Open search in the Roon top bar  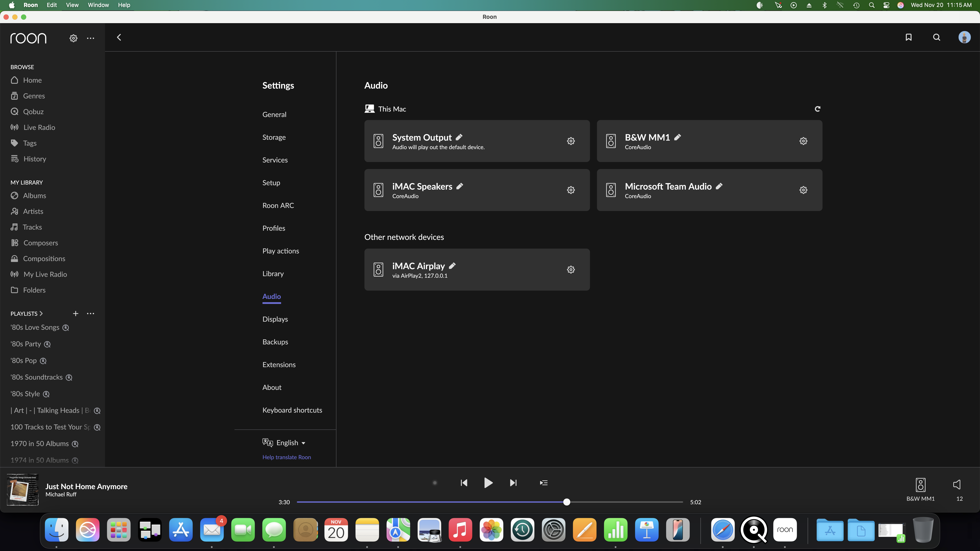click(x=937, y=37)
